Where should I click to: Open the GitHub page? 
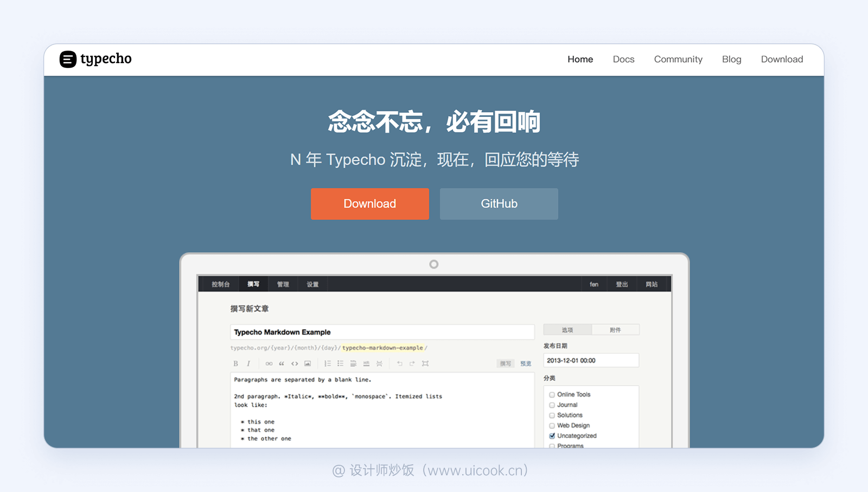coord(499,204)
